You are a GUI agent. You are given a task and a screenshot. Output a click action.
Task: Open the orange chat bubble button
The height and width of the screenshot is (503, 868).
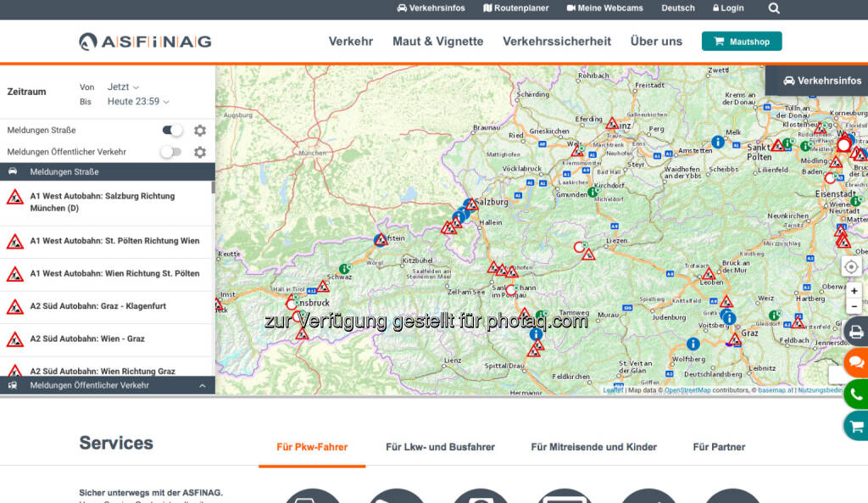856,362
